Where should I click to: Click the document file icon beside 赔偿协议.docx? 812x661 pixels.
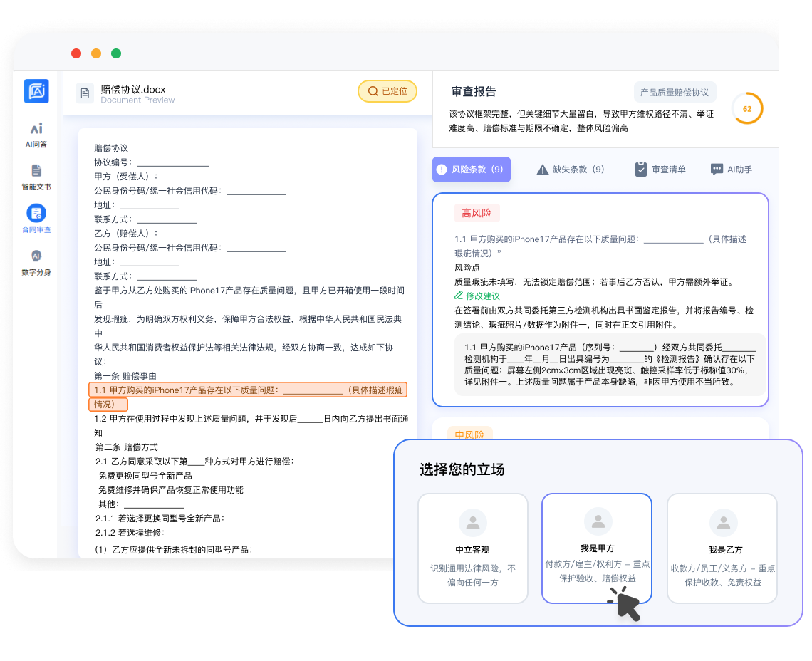point(85,93)
